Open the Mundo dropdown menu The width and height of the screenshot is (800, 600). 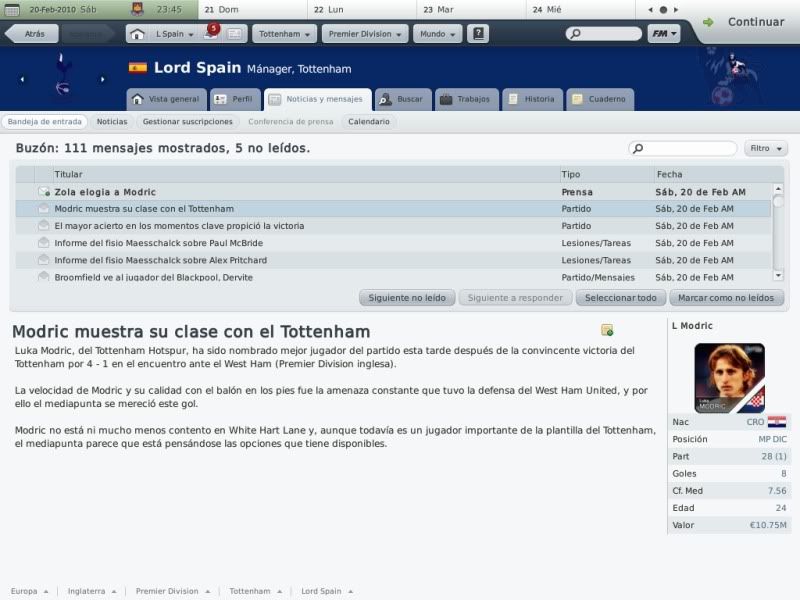tap(437, 34)
